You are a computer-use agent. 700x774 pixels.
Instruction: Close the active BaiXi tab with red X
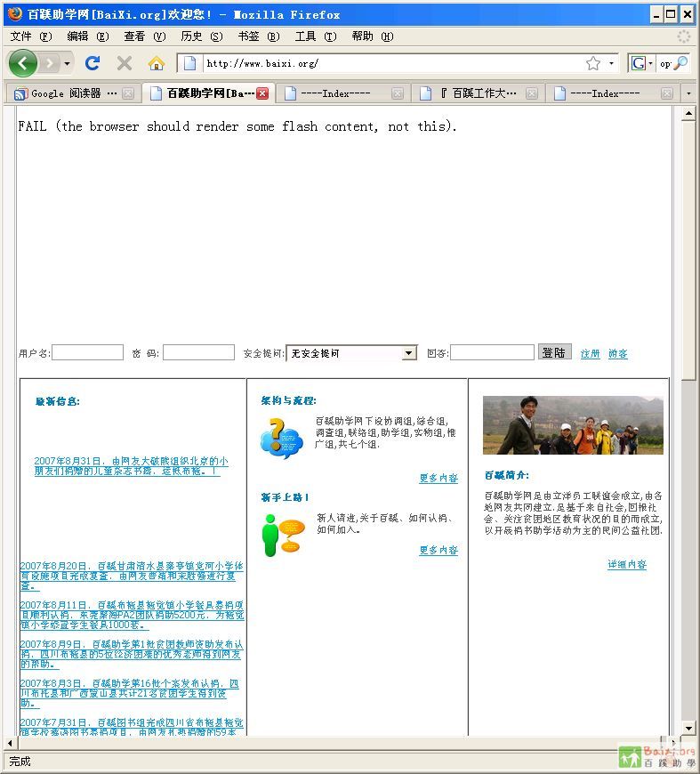[x=262, y=93]
